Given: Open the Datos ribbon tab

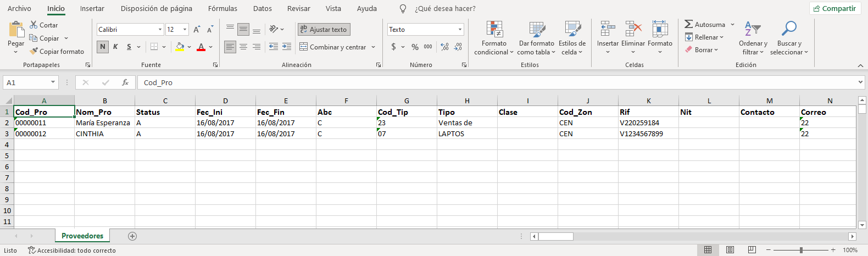Looking at the screenshot, I should pyautogui.click(x=263, y=8).
